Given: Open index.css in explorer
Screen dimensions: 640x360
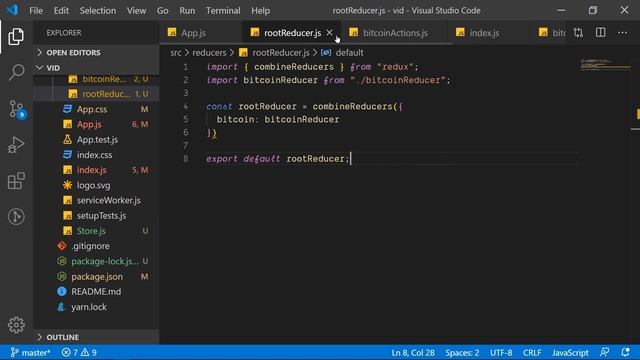Looking at the screenshot, I should click(x=96, y=155).
